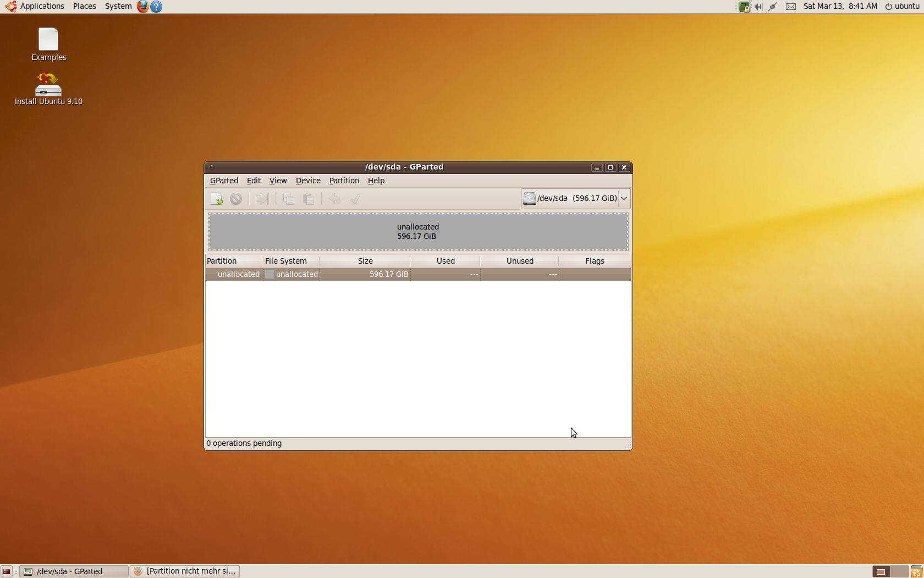Click the mail envelope indicator icon

coord(791,7)
